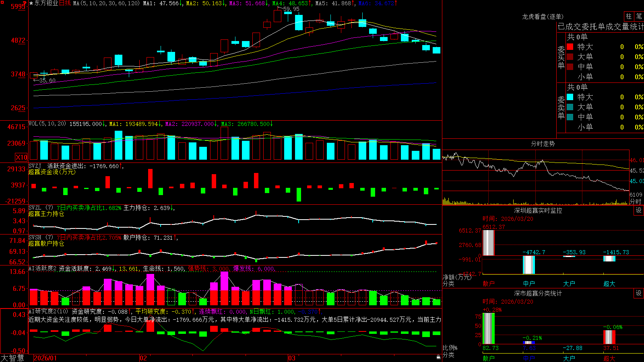Click blue 中户 label in 分类统计
This screenshot has width=644, height=362.
pyautogui.click(x=529, y=358)
